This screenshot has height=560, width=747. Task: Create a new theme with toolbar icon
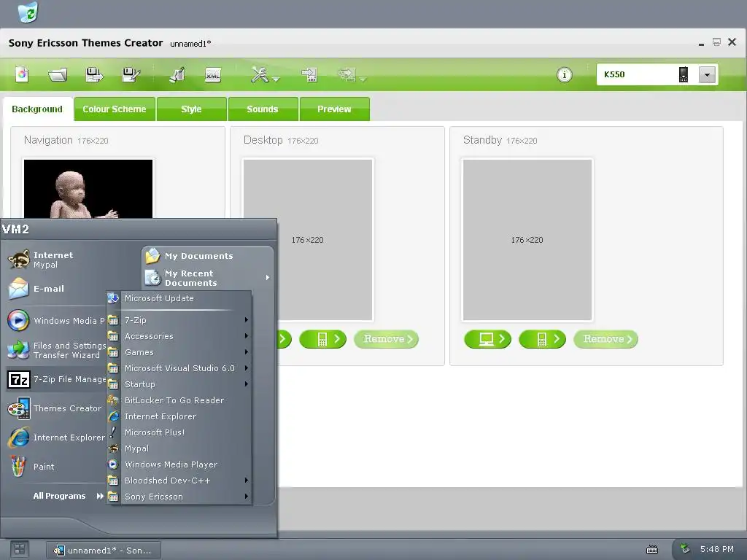click(x=22, y=74)
